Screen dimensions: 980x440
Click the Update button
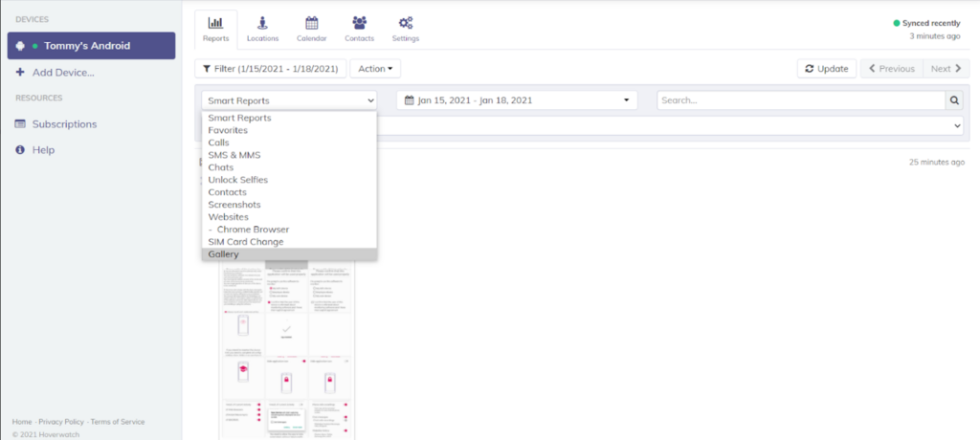tap(826, 69)
